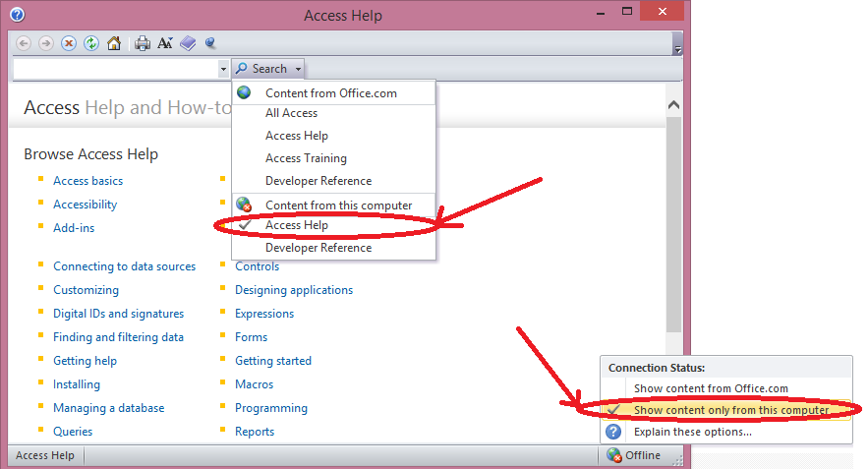Open the Controls topic link
The image size is (868, 469).
(257, 266)
